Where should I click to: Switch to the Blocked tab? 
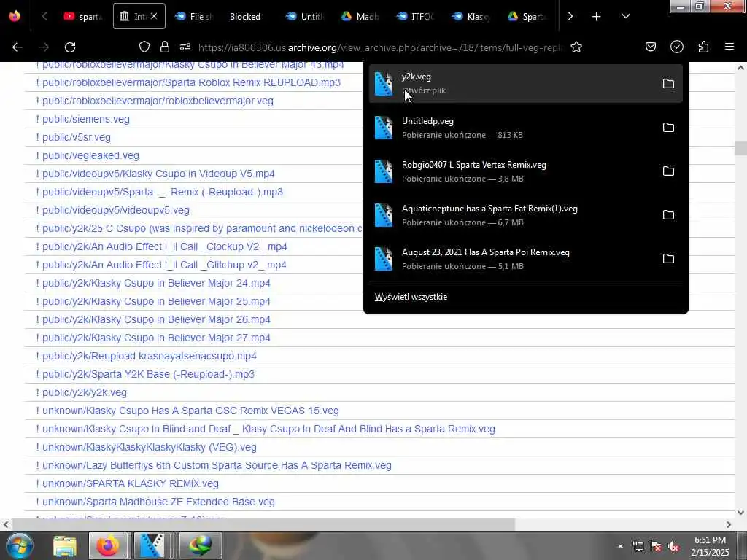click(x=245, y=17)
